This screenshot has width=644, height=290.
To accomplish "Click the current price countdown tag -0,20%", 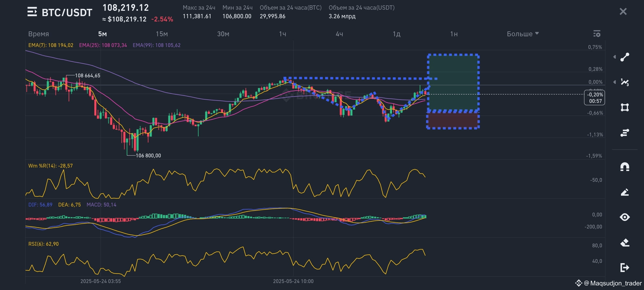I will [x=595, y=98].
